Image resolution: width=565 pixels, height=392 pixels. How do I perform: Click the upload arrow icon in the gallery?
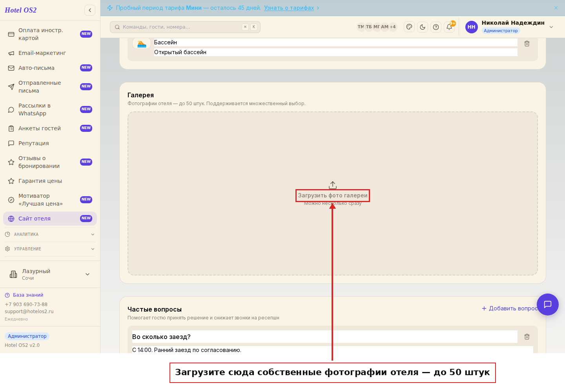point(333,185)
